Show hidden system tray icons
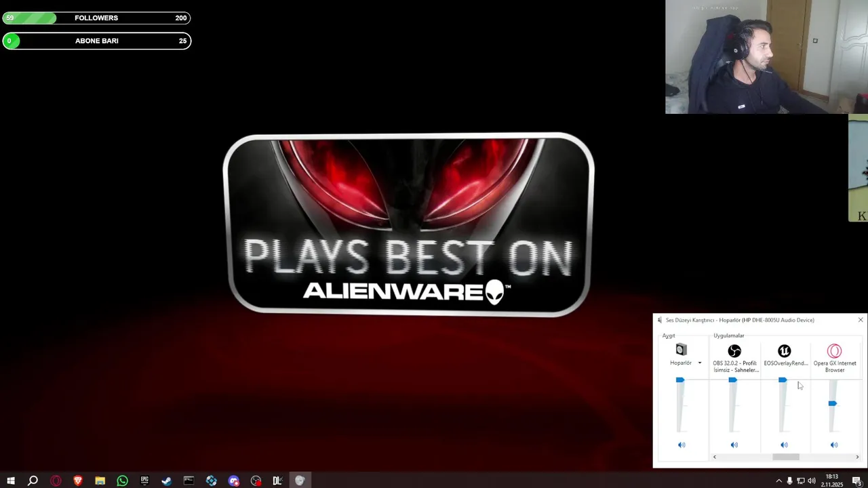 point(778,481)
